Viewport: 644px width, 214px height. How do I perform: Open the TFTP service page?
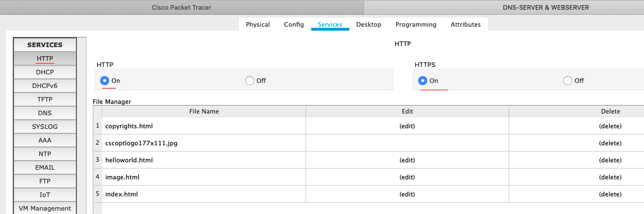(x=45, y=99)
